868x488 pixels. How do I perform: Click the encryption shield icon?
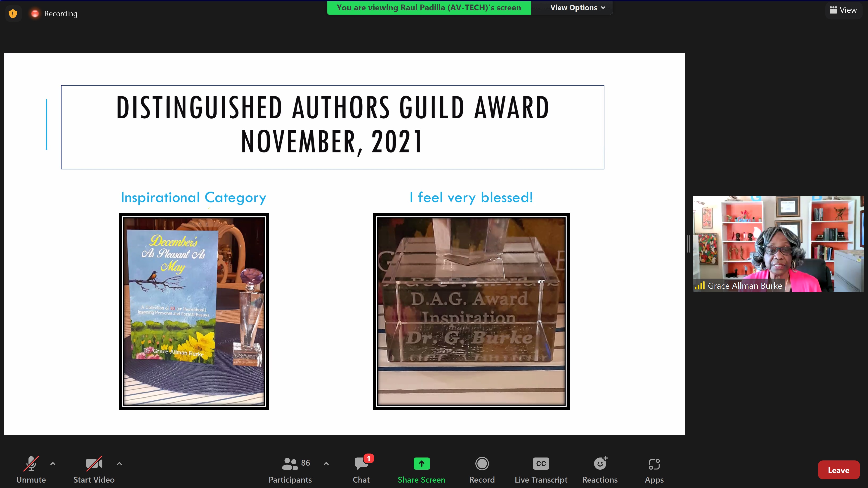click(13, 14)
